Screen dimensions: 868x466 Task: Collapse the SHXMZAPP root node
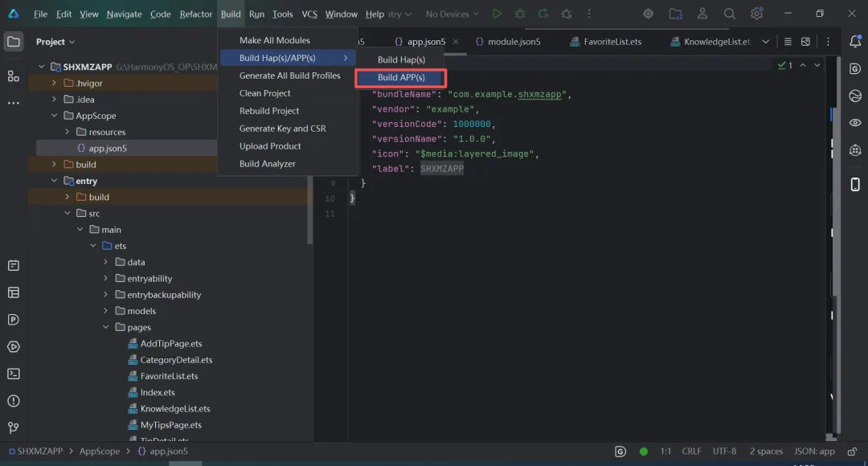click(42, 67)
